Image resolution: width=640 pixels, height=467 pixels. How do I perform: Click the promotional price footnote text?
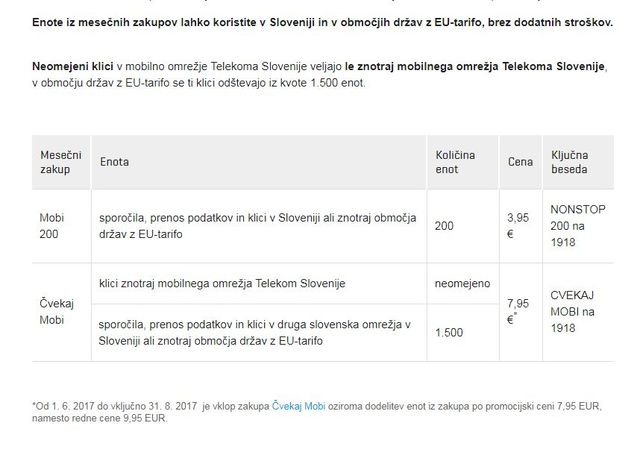coord(317,412)
